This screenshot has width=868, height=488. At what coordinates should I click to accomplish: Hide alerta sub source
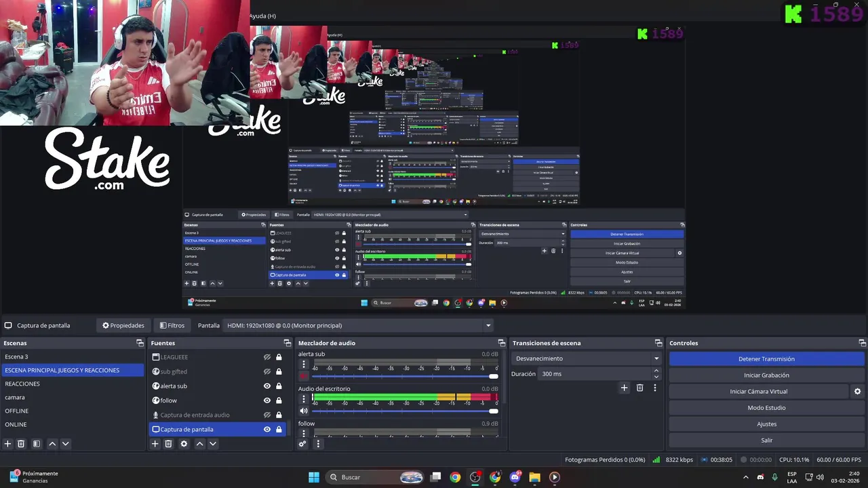point(267,386)
